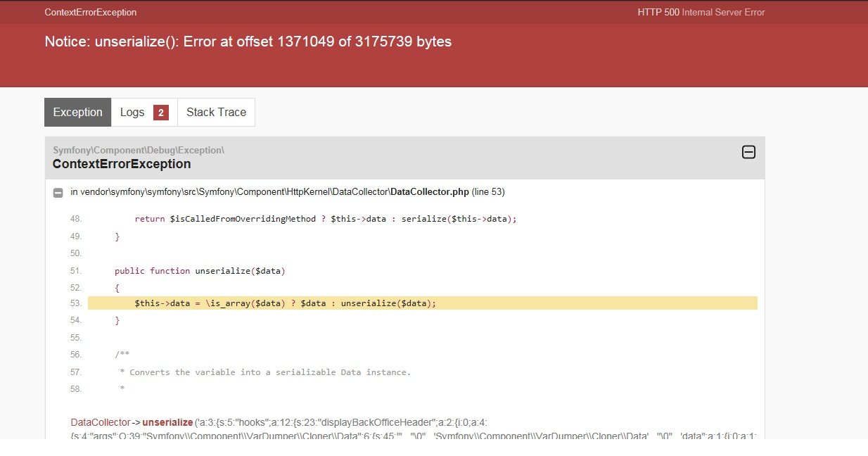Click the Symfony\Component\Debug\Exception namespace text
The image size is (868, 456).
coord(139,150)
